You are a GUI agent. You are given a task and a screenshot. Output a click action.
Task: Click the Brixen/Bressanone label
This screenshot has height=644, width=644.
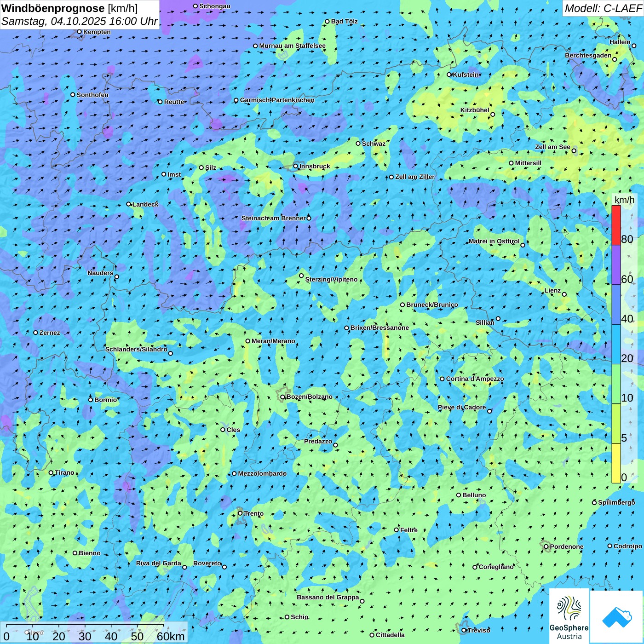pyautogui.click(x=379, y=328)
